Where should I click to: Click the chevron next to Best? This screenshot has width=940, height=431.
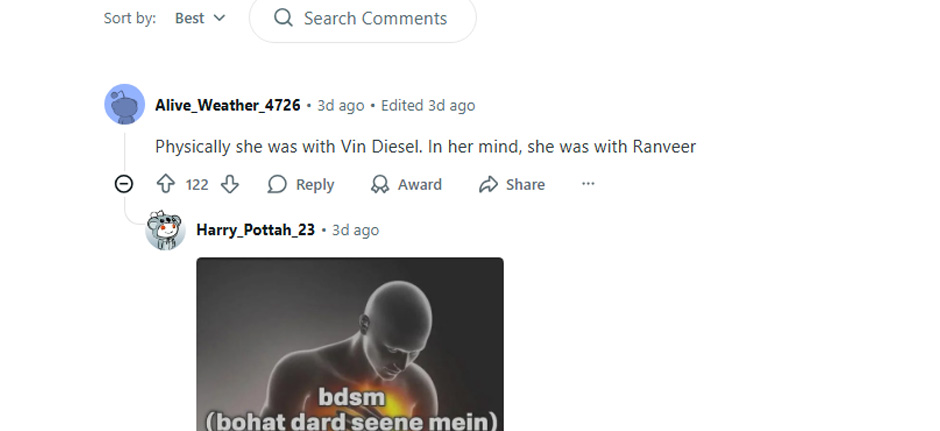219,19
